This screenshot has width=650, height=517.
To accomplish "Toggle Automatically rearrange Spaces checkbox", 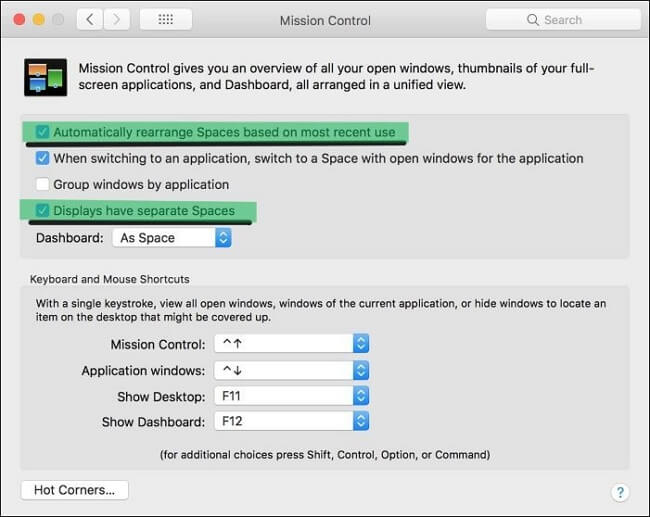I will tap(43, 132).
